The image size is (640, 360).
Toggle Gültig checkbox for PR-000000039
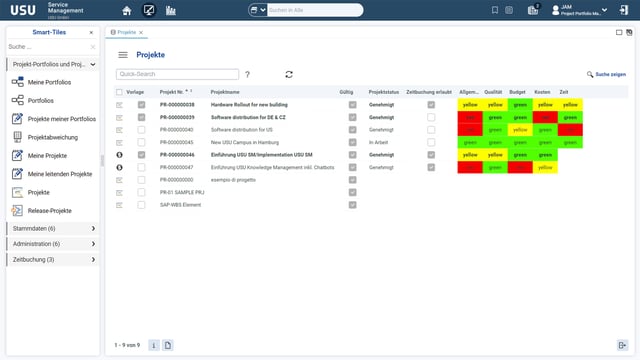pos(353,117)
